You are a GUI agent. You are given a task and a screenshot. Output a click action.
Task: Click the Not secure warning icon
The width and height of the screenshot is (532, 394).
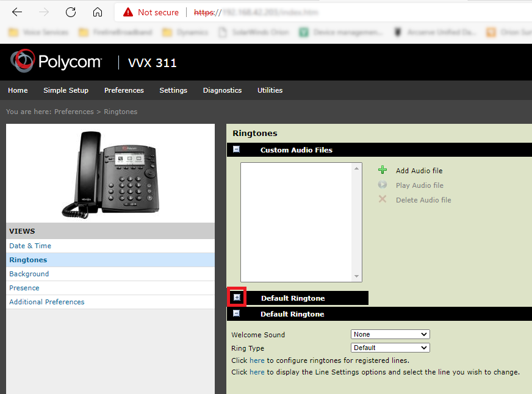coord(128,12)
